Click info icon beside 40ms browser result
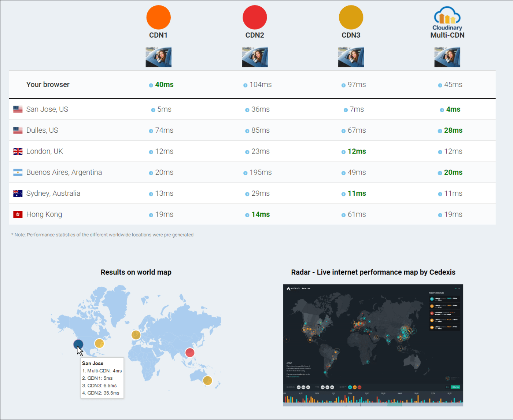 (151, 85)
